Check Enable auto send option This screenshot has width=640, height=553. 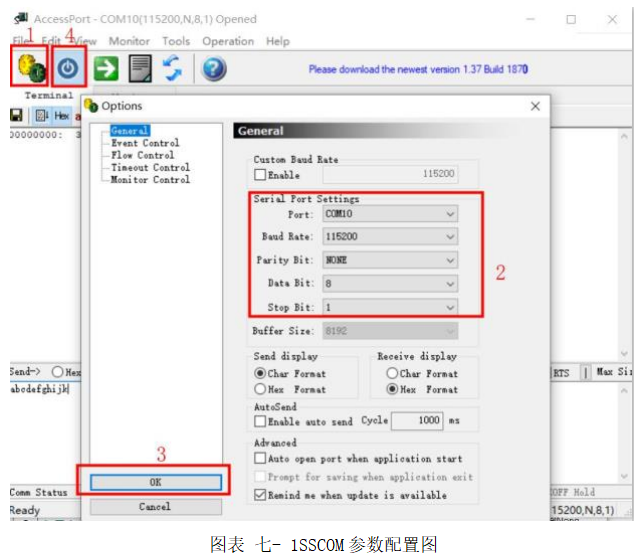coord(261,422)
